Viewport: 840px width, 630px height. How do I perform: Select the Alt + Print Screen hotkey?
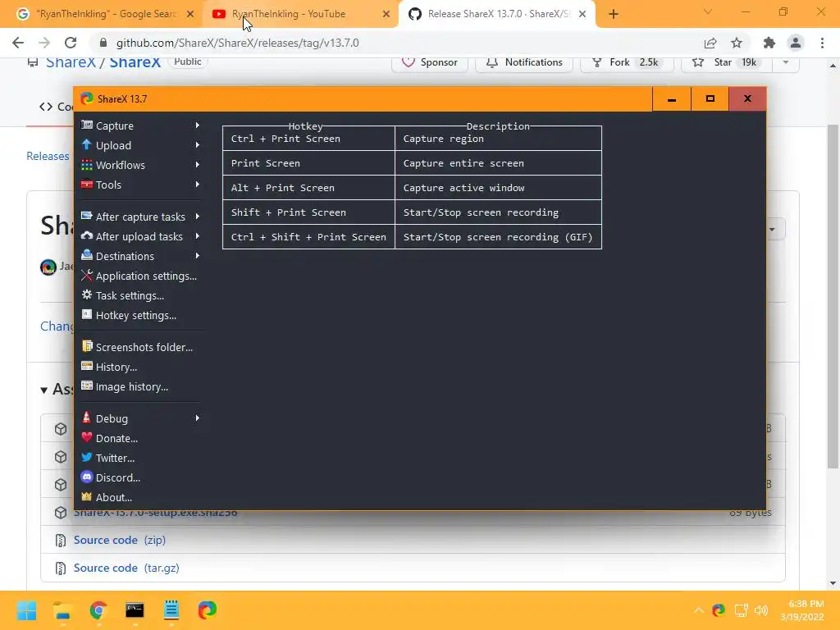283,188
